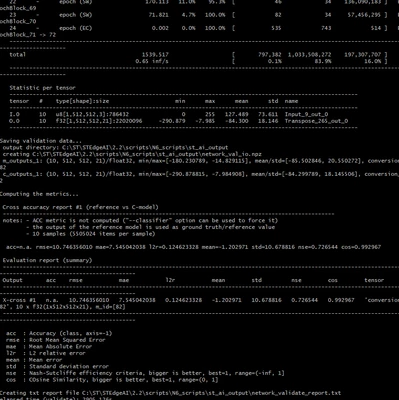The image size is (399, 400).
Task: Click the "l2r" column header in summary table
Action: pos(170,280)
